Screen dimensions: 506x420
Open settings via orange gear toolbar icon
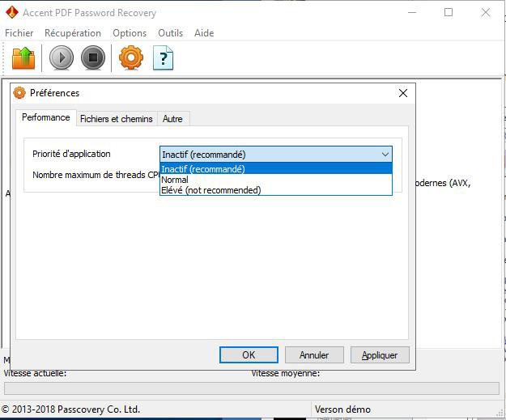click(x=130, y=58)
